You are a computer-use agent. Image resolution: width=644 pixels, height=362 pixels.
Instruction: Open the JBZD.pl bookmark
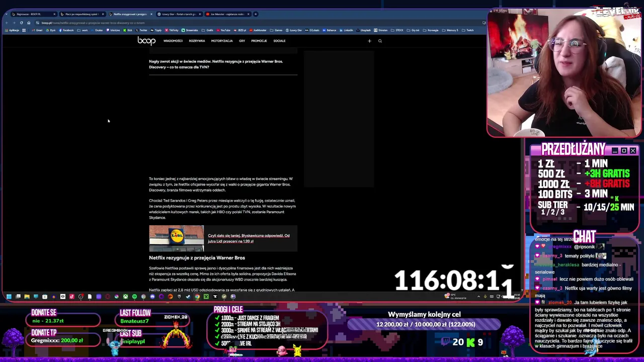[x=239, y=30]
